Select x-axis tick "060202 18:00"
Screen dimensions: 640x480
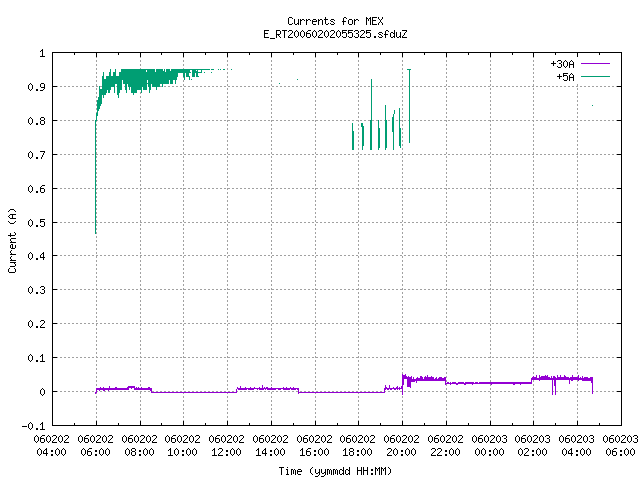pos(358,446)
